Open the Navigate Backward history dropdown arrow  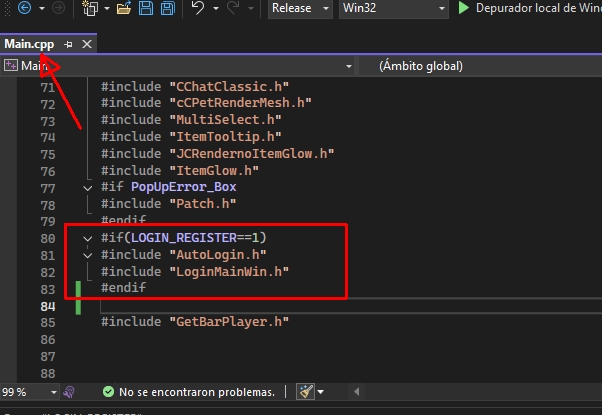point(42,8)
